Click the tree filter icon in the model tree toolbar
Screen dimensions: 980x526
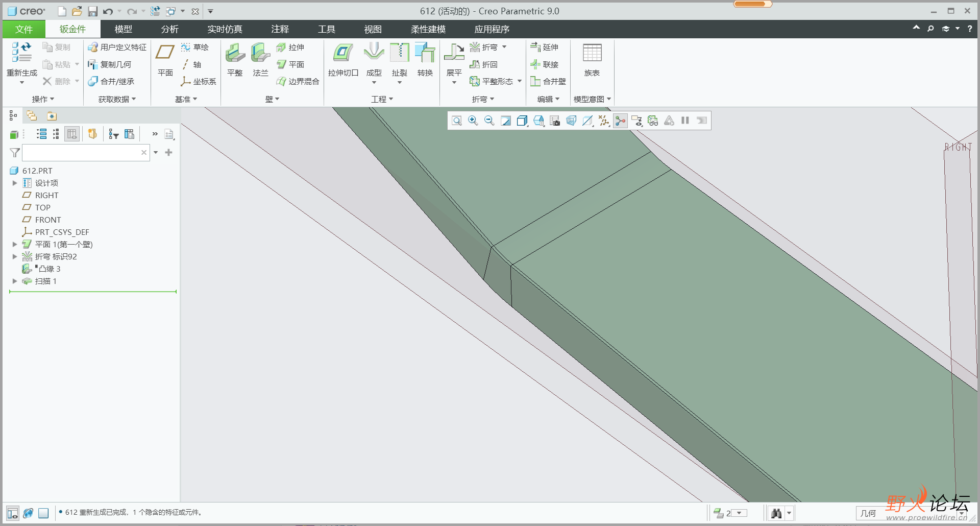tap(114, 134)
